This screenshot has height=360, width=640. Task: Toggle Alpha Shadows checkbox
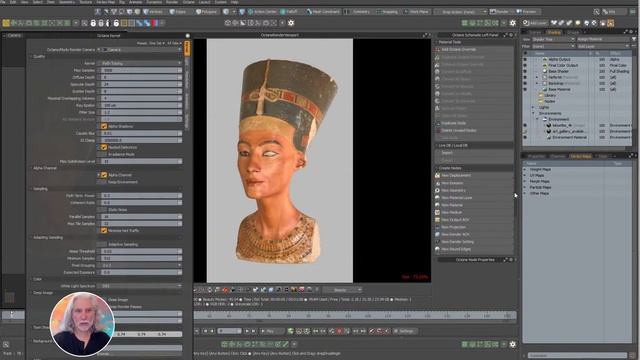coord(104,126)
